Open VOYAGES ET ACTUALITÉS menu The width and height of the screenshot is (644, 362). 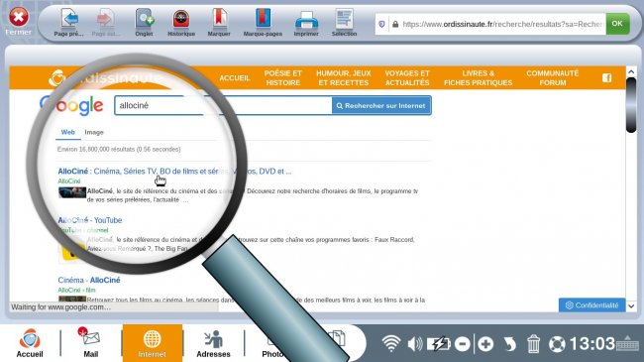click(407, 78)
